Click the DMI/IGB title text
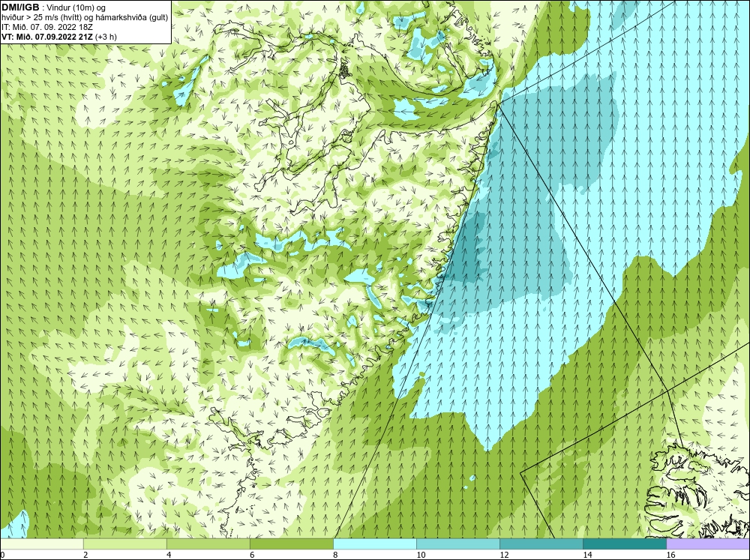This screenshot has height=560, width=750. click(20, 7)
